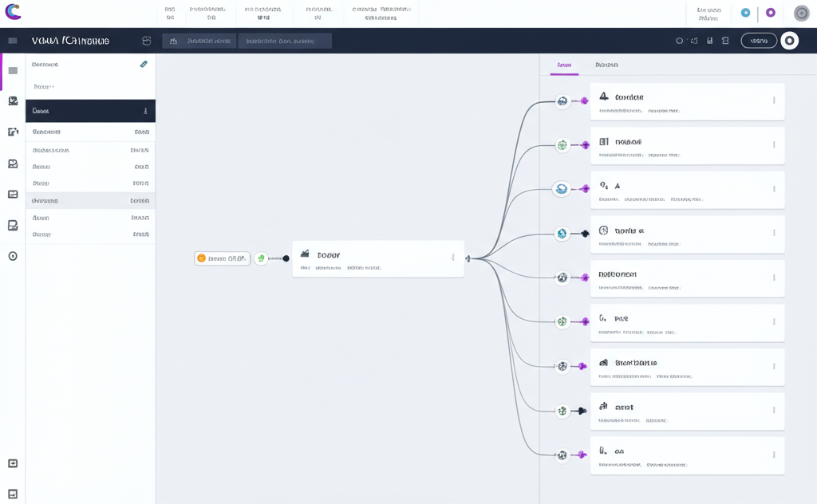Viewport: 817px width, 504px height.
Task: Switch to the second tab in the right panel
Action: click(x=606, y=65)
